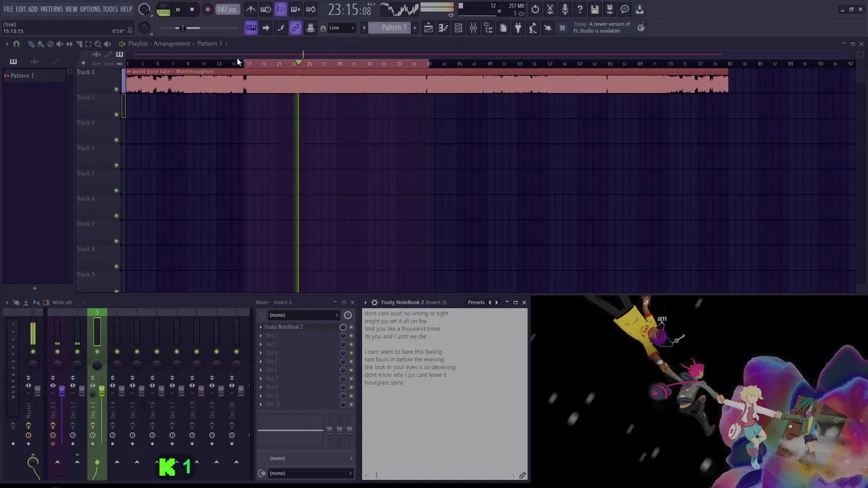Toggle the recording countdown icon
Screen dimensions: 868x488
[281, 9]
